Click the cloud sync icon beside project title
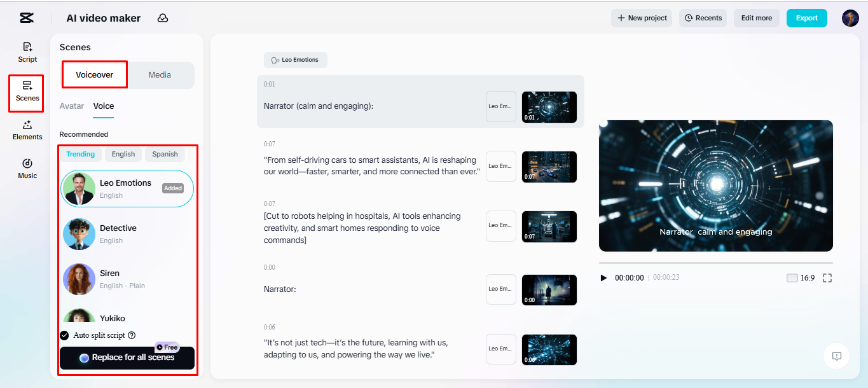The image size is (868, 388). (x=163, y=18)
